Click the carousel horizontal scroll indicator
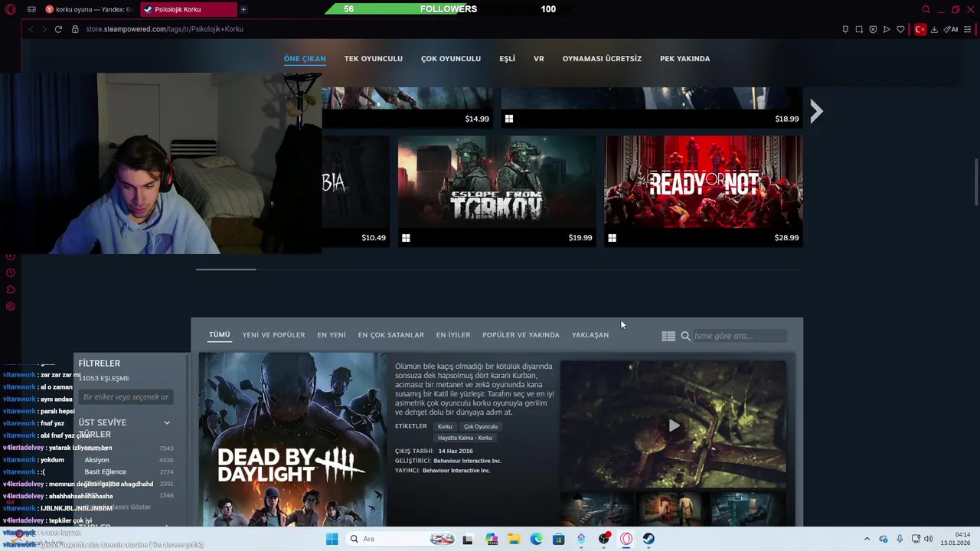 click(x=226, y=269)
